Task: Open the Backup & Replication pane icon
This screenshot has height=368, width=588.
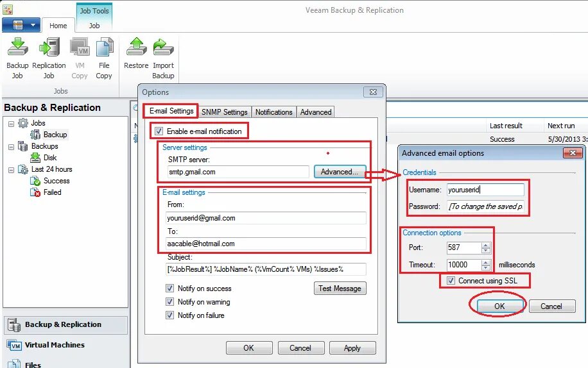Action: point(14,324)
